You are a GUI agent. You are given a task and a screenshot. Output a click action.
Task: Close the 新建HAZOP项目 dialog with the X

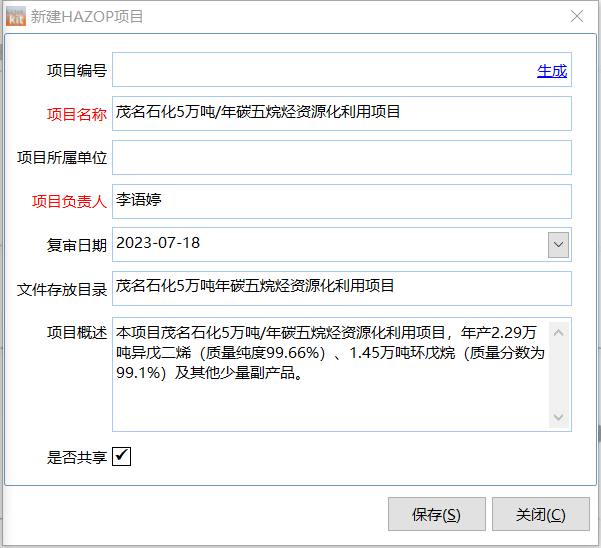(x=576, y=16)
